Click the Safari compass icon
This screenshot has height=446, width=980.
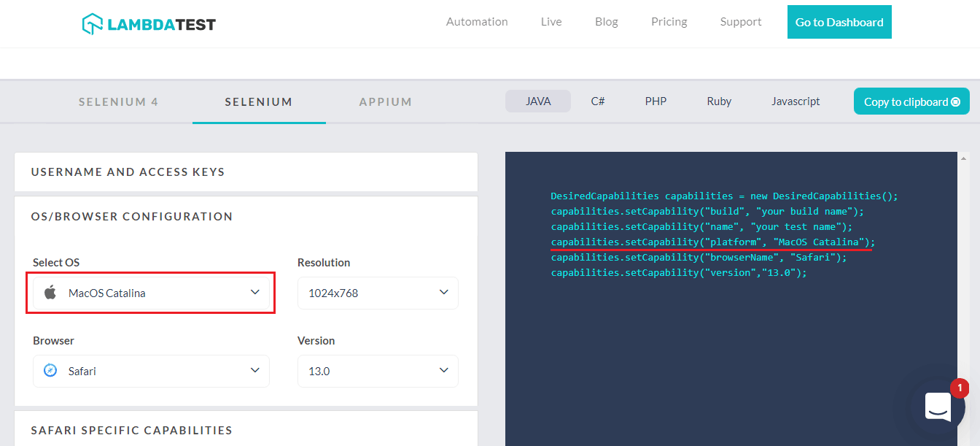(50, 371)
